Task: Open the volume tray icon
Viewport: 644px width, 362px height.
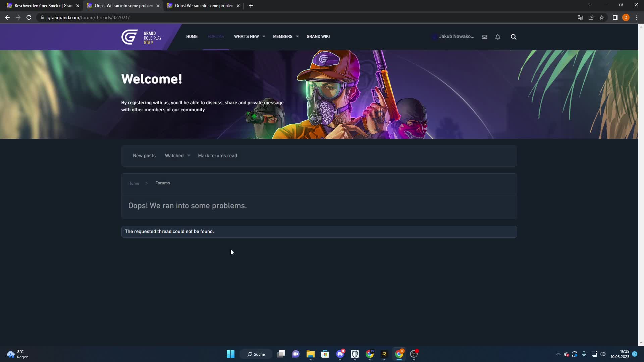Action: point(603,354)
